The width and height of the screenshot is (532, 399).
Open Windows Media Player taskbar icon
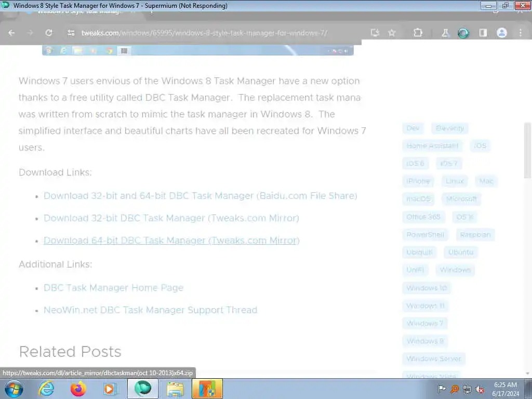pyautogui.click(x=110, y=389)
